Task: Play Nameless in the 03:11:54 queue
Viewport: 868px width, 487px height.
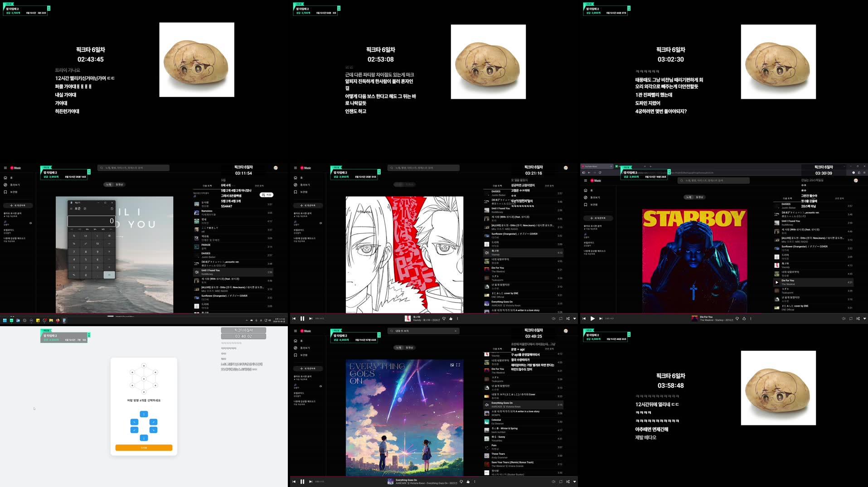Action: (233, 212)
